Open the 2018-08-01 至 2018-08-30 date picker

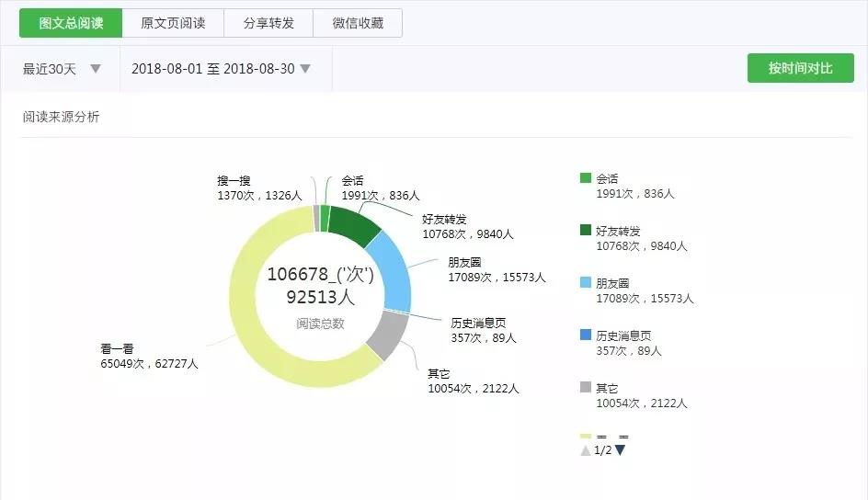point(221,69)
